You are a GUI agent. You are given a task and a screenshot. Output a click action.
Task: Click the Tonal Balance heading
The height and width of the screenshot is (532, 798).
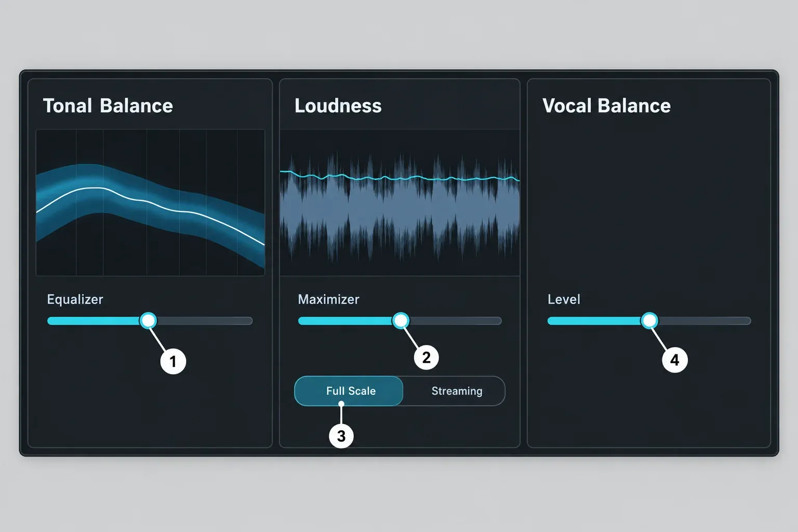(108, 106)
